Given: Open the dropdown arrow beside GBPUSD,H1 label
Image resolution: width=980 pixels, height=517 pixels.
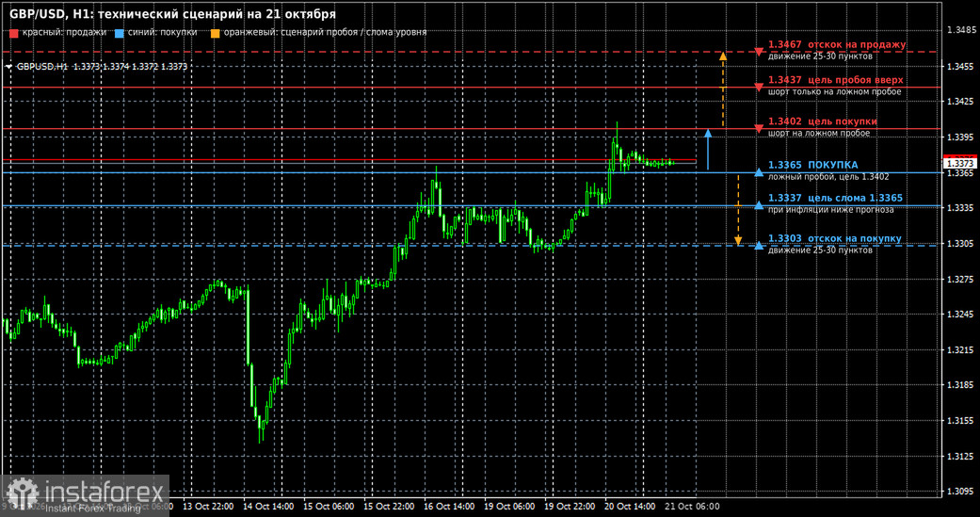Looking at the screenshot, I should point(10,66).
